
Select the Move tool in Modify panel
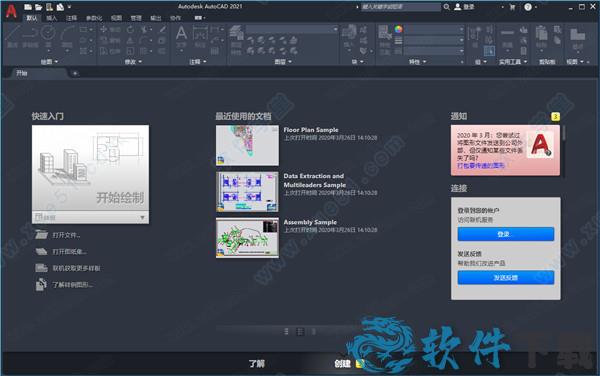[103, 29]
